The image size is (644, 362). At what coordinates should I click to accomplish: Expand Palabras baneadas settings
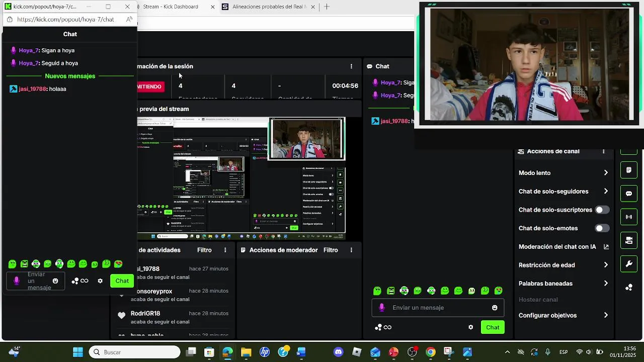(606, 284)
